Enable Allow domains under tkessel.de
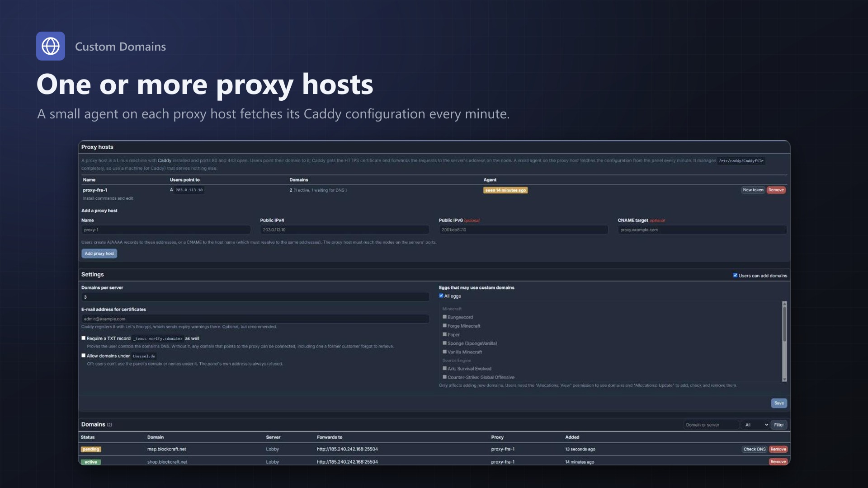The width and height of the screenshot is (868, 488). coord(84,356)
